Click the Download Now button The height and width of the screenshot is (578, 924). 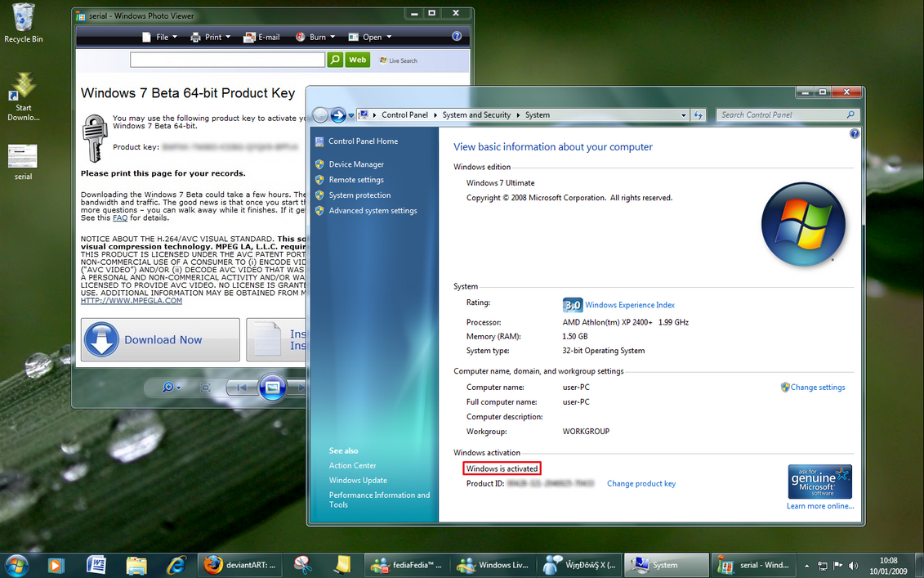tap(159, 338)
